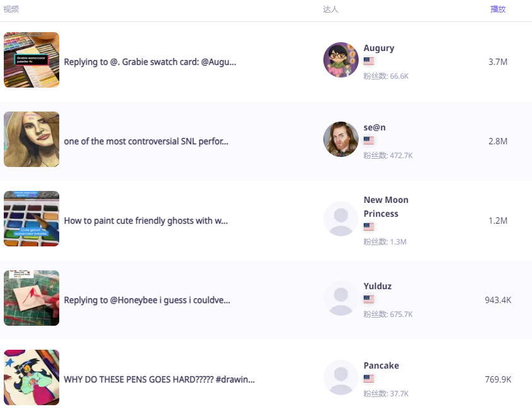532x414 pixels.
Task: Click US flag under se@n
Action: [x=369, y=141]
